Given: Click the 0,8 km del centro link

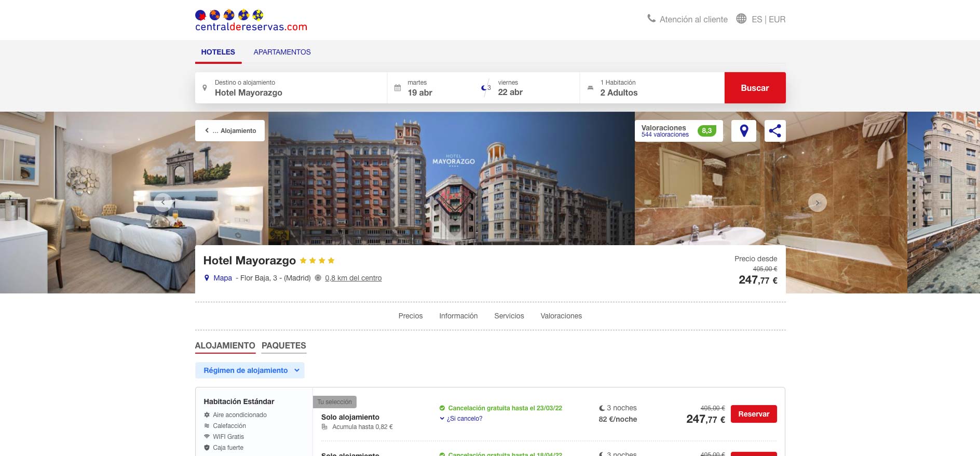Looking at the screenshot, I should 353,278.
